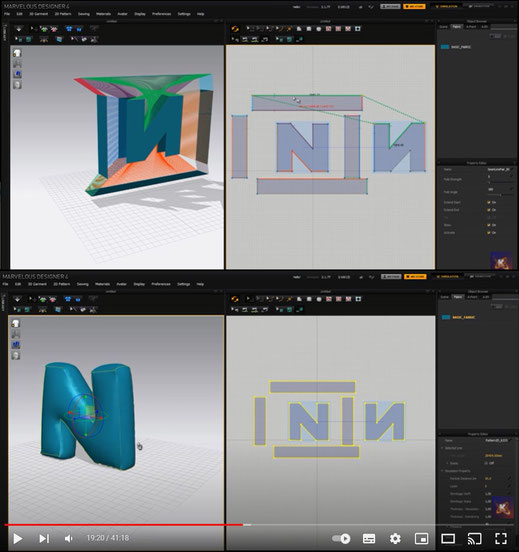Click the grey button beside MD Store in upper window
The height and width of the screenshot is (552, 519).
(x=390, y=6)
